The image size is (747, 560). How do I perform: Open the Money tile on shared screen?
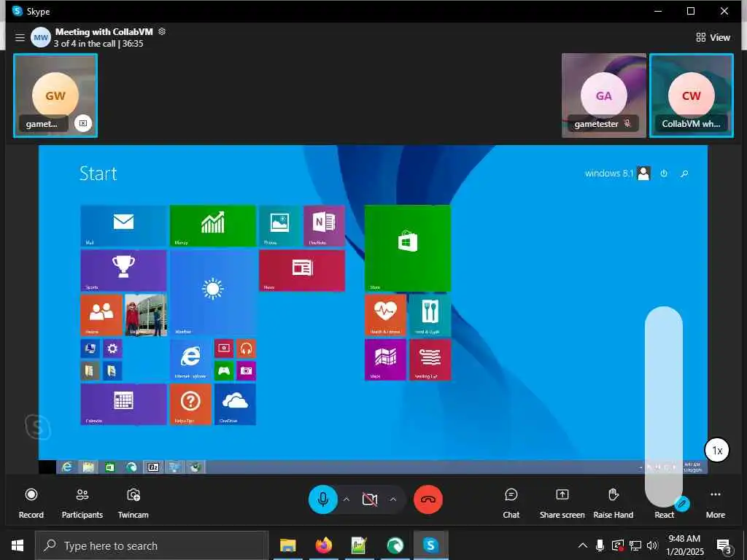pyautogui.click(x=212, y=226)
